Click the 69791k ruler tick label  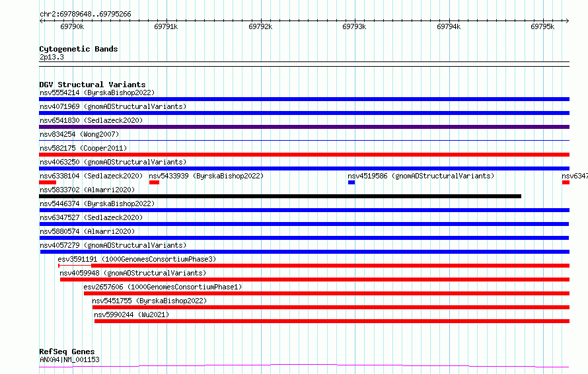pyautogui.click(x=166, y=26)
